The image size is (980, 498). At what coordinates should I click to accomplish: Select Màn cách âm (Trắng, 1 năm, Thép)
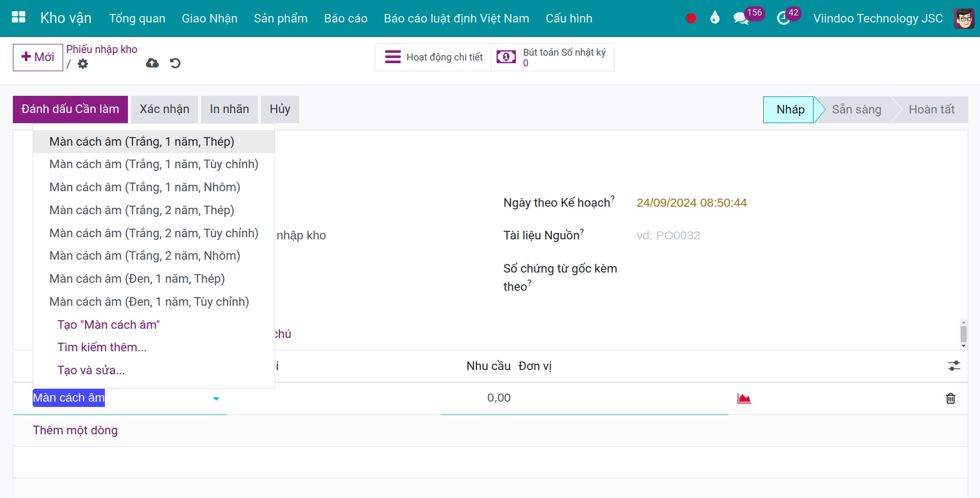pyautogui.click(x=154, y=141)
